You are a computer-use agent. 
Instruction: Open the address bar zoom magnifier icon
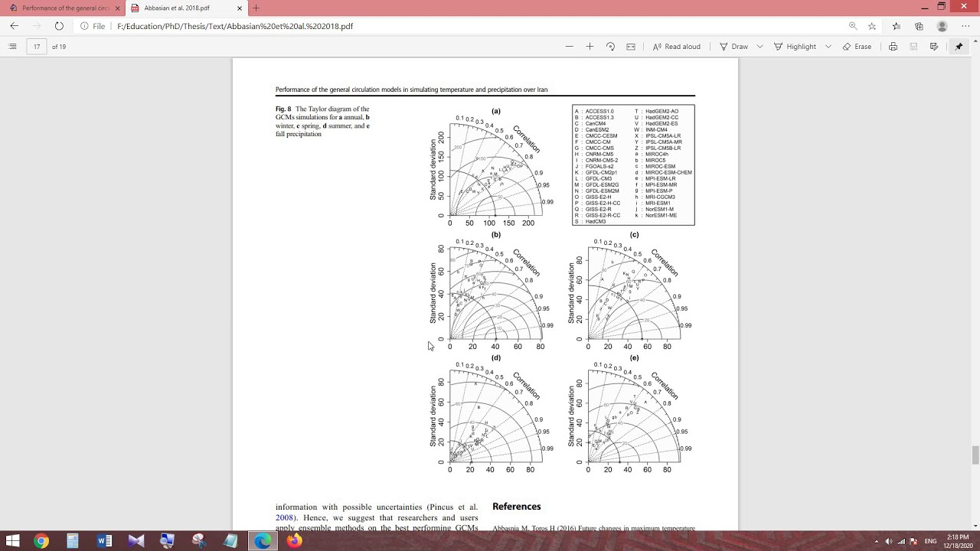(852, 26)
